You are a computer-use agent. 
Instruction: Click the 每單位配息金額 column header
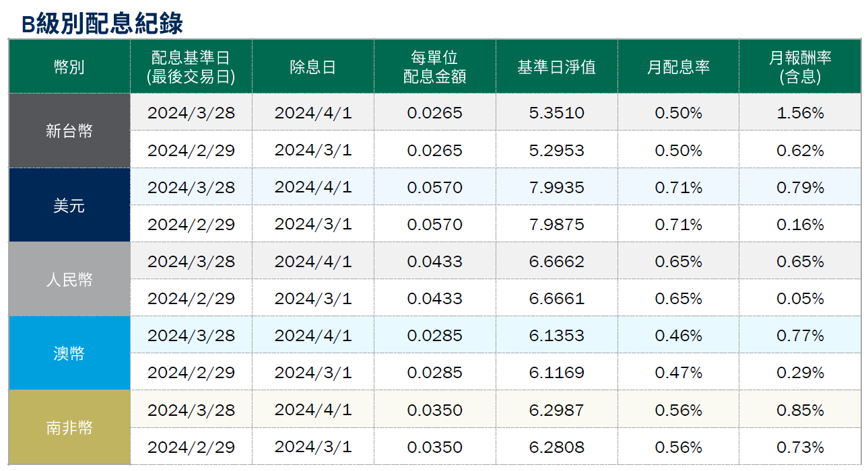pyautogui.click(x=434, y=67)
